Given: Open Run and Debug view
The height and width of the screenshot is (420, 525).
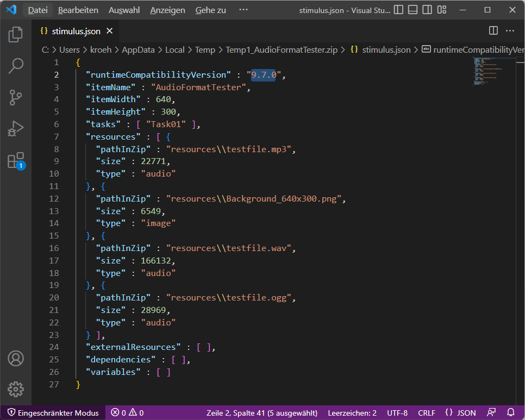Looking at the screenshot, I should click(x=16, y=129).
